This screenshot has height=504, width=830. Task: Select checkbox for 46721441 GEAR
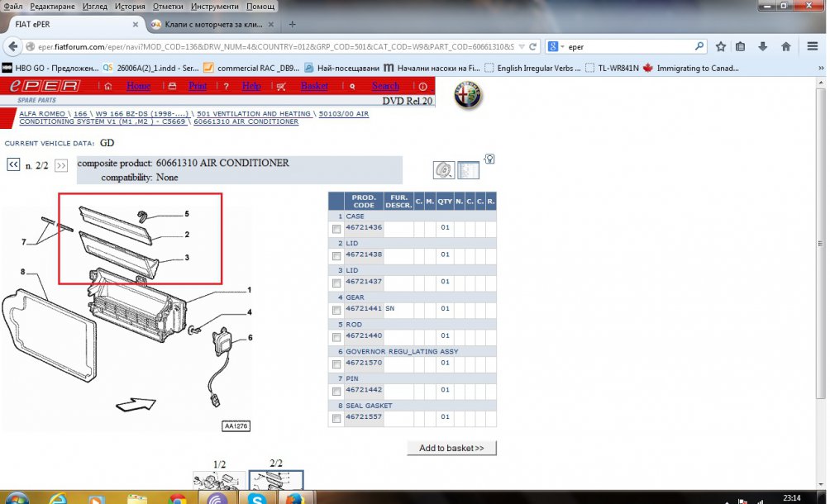click(x=336, y=310)
